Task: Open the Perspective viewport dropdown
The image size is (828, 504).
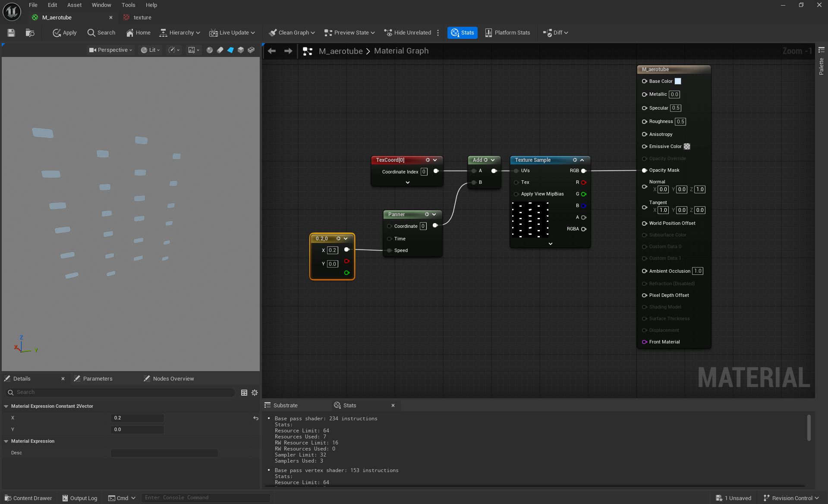Action: (110, 50)
